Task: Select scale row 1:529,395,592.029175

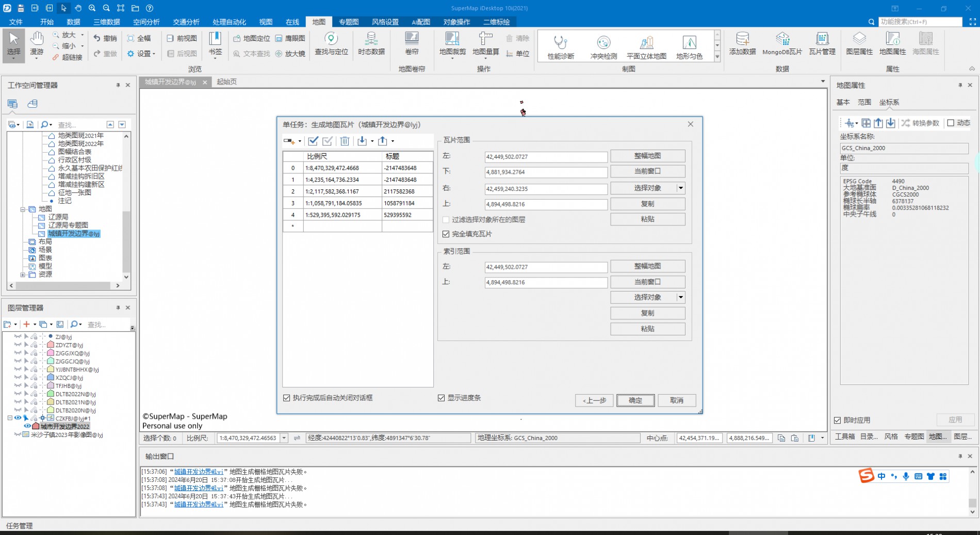Action: coord(358,215)
